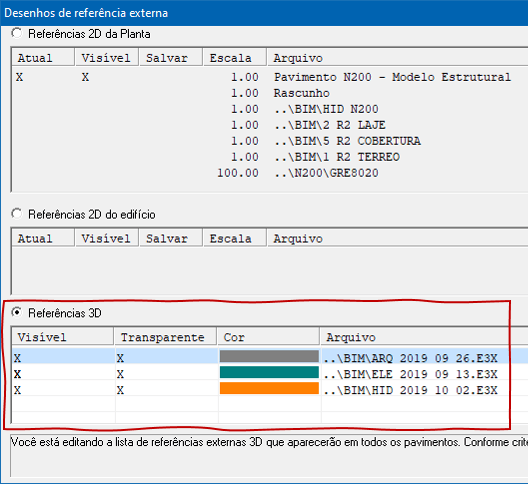Click the 1.00 scale value of Rascunho
The image size is (528, 484).
(x=245, y=93)
